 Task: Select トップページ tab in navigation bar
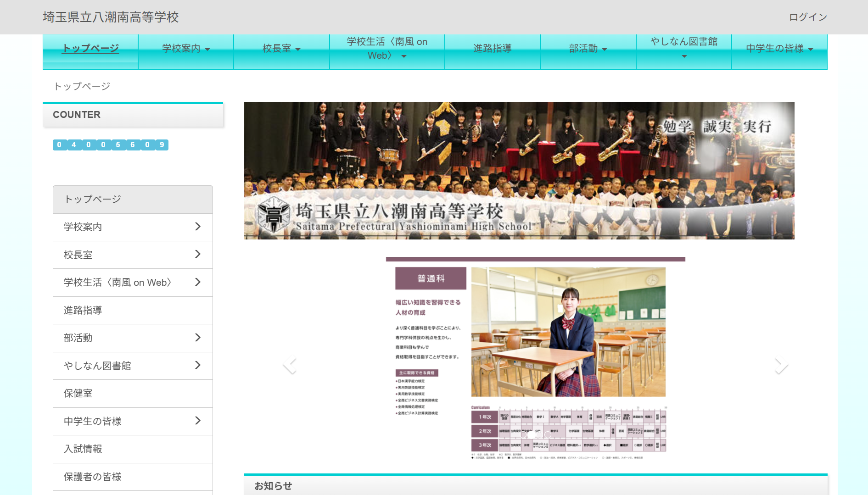click(x=90, y=49)
